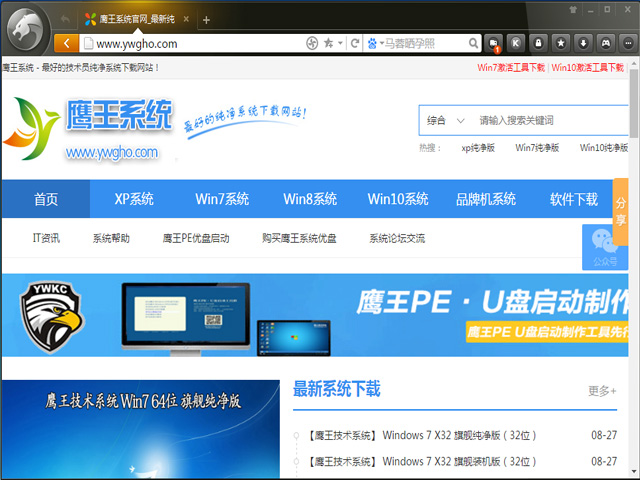Expand the 综合 search category dropdown

coord(446,120)
